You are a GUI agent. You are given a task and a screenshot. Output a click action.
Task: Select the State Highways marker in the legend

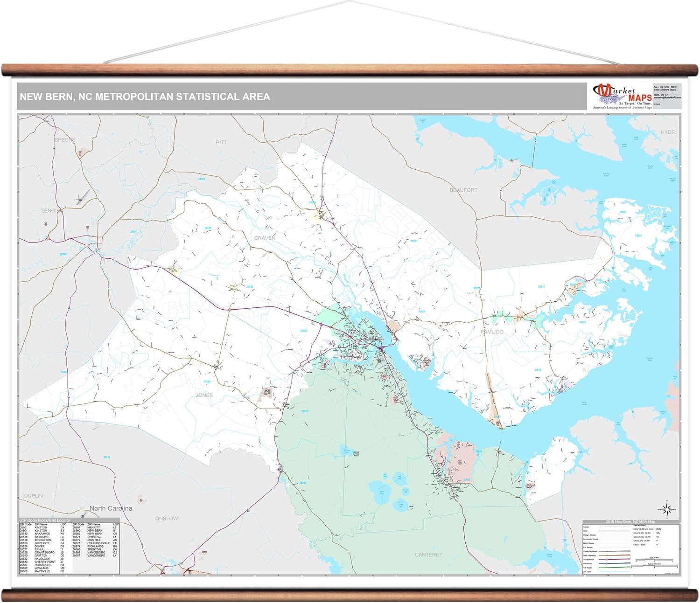pos(607,555)
